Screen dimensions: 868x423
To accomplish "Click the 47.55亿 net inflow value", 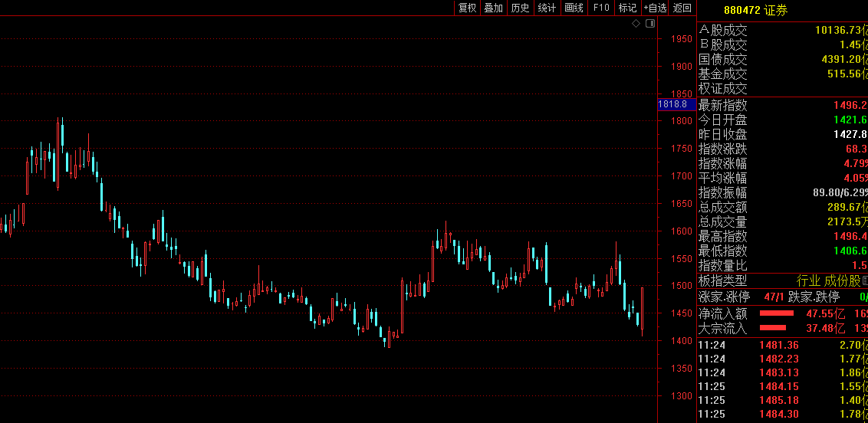I will click(826, 313).
